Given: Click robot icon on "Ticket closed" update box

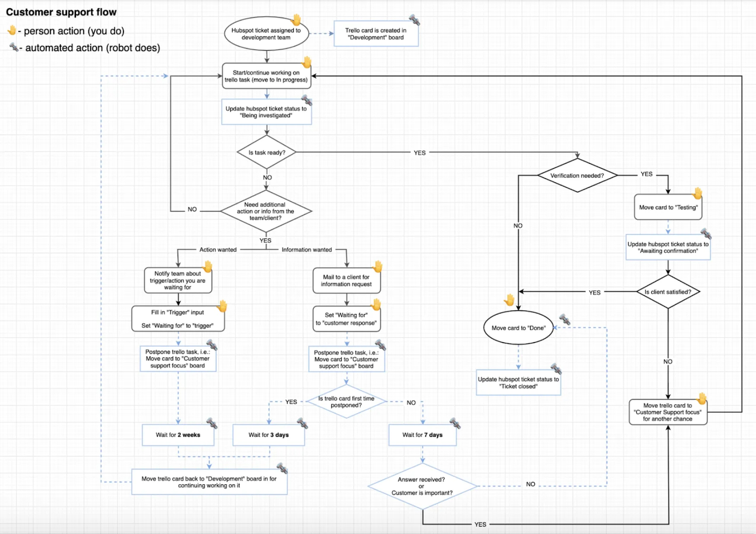Looking at the screenshot, I should point(556,368).
